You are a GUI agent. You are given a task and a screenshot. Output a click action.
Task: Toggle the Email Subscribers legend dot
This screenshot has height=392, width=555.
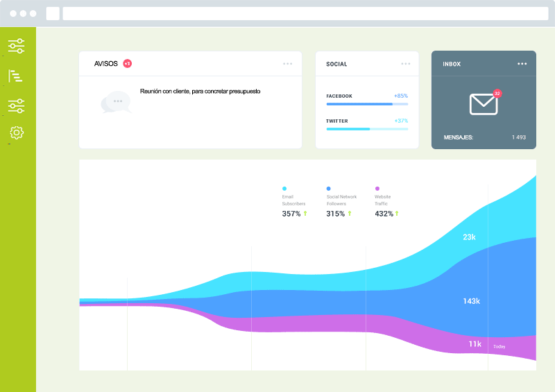[284, 188]
